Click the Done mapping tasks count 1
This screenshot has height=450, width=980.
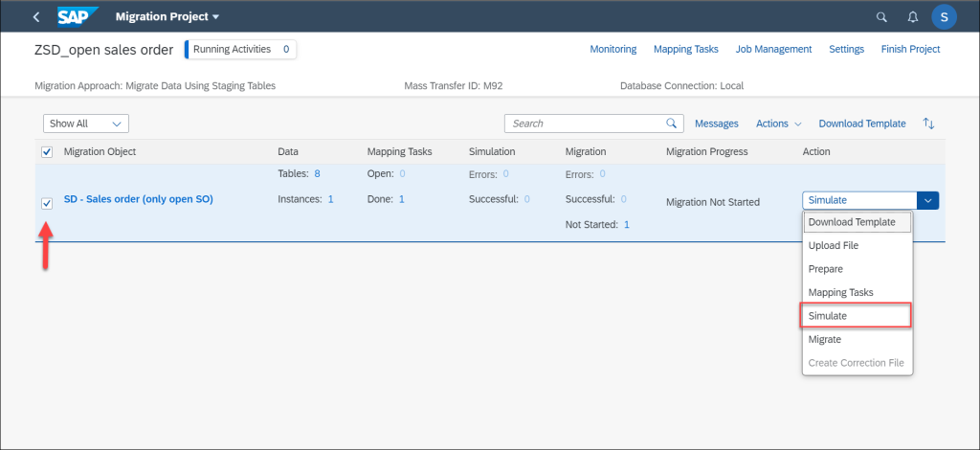pos(401,199)
